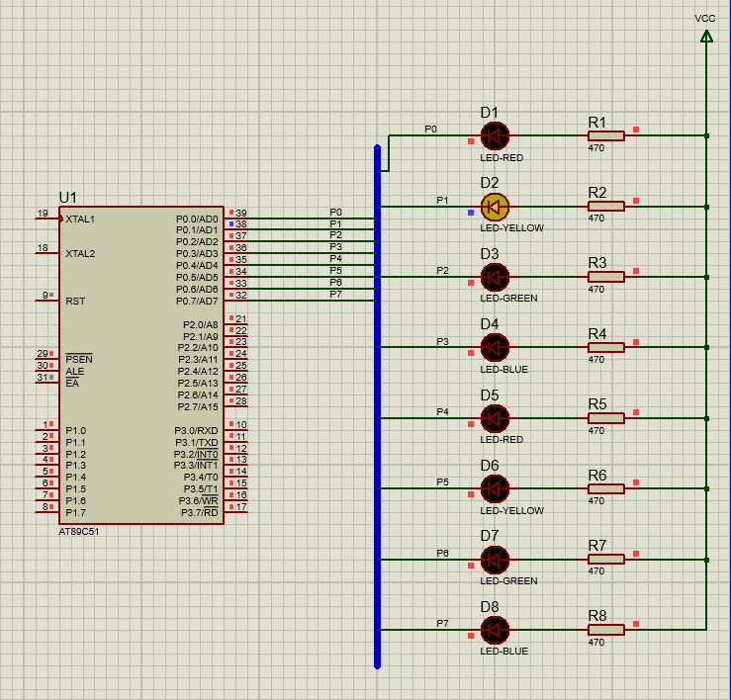Click the blue vertical bus line
Viewport: 731px width, 700px height.
coord(377,407)
